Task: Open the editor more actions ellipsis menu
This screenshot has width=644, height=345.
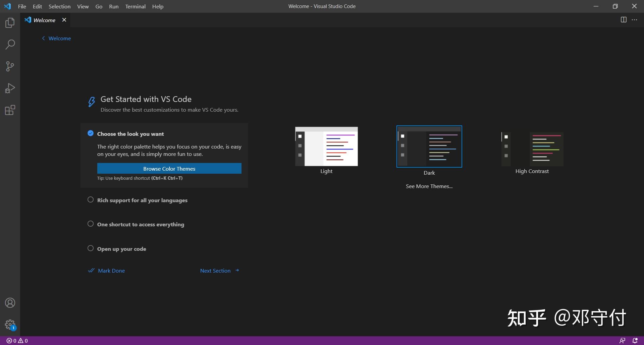Action: click(x=635, y=20)
